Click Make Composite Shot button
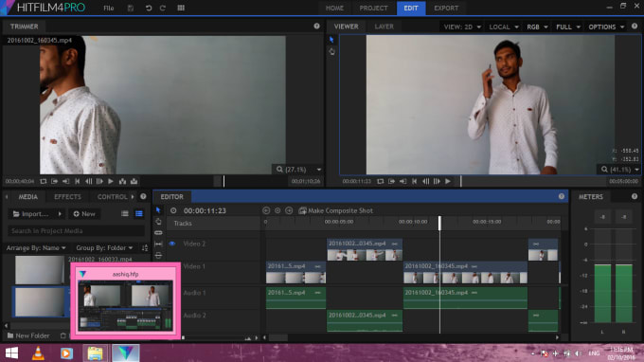This screenshot has height=362, width=644. pyautogui.click(x=336, y=210)
